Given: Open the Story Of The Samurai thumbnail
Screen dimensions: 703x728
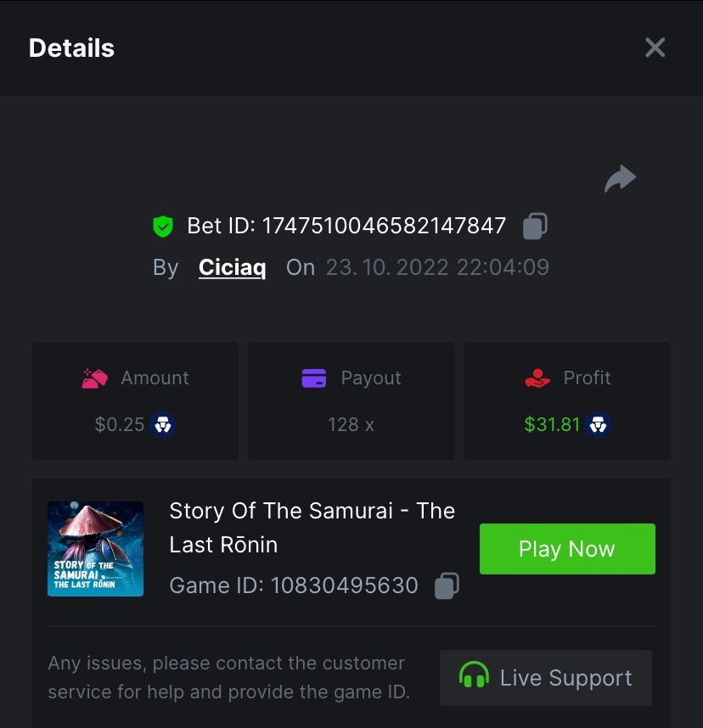Looking at the screenshot, I should pos(95,548).
